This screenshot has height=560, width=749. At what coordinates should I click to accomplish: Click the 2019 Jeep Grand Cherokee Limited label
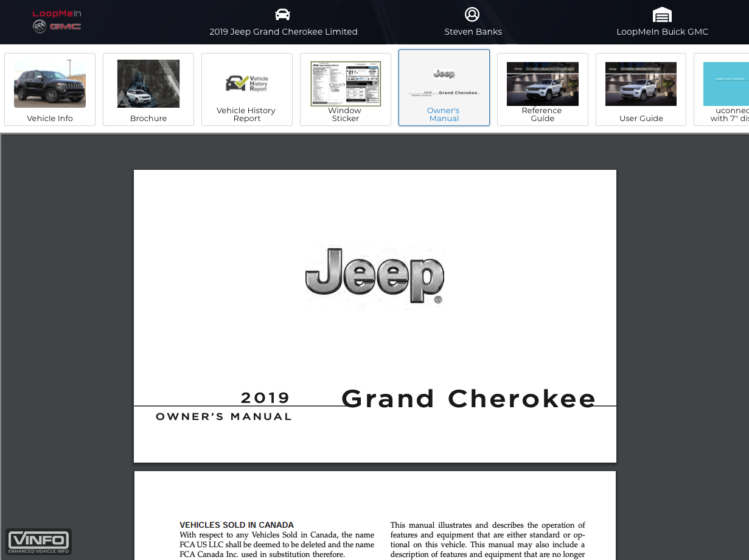click(284, 32)
